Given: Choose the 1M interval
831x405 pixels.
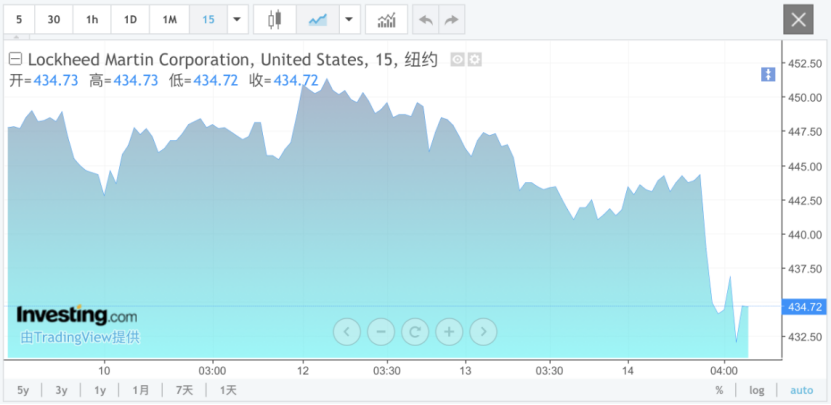Looking at the screenshot, I should (169, 20).
